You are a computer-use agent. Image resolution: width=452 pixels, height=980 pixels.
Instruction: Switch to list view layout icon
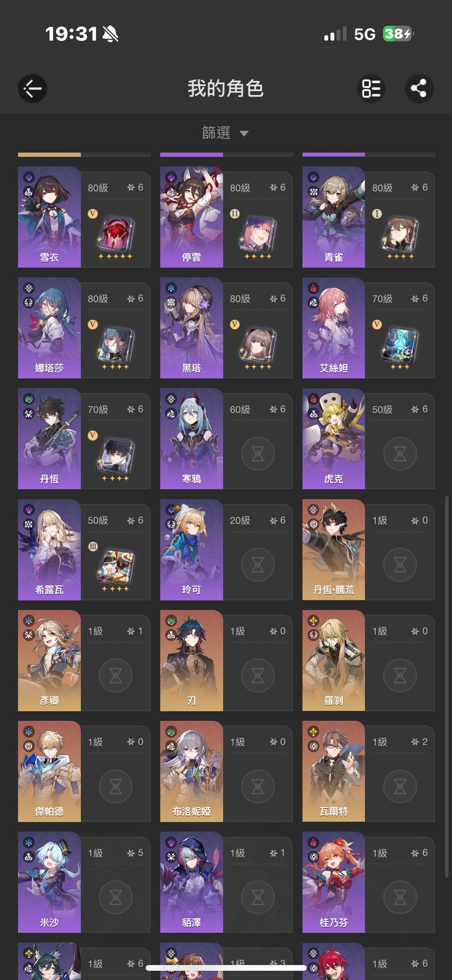pos(371,89)
